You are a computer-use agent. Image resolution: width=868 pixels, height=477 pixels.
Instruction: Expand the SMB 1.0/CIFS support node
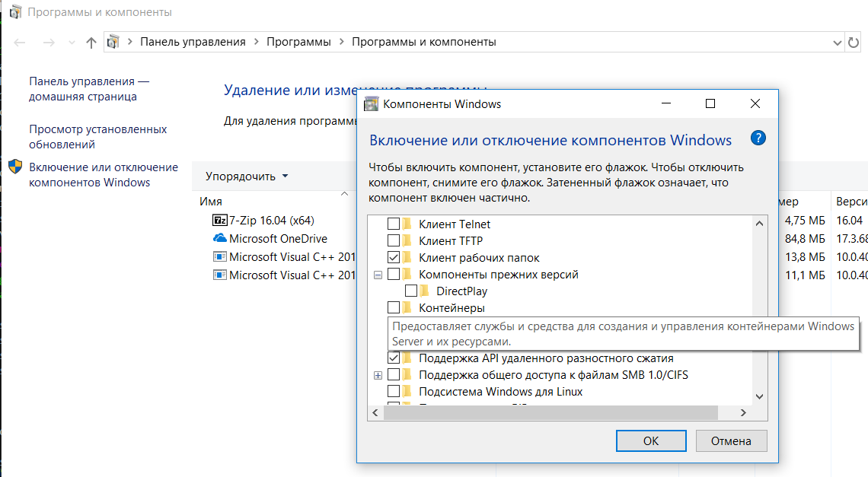click(378, 375)
